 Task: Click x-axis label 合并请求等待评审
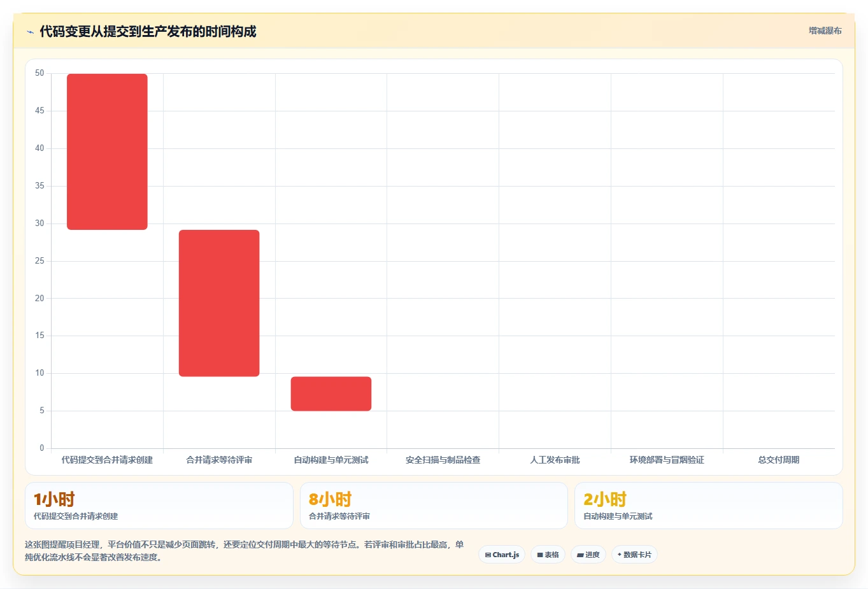(219, 460)
